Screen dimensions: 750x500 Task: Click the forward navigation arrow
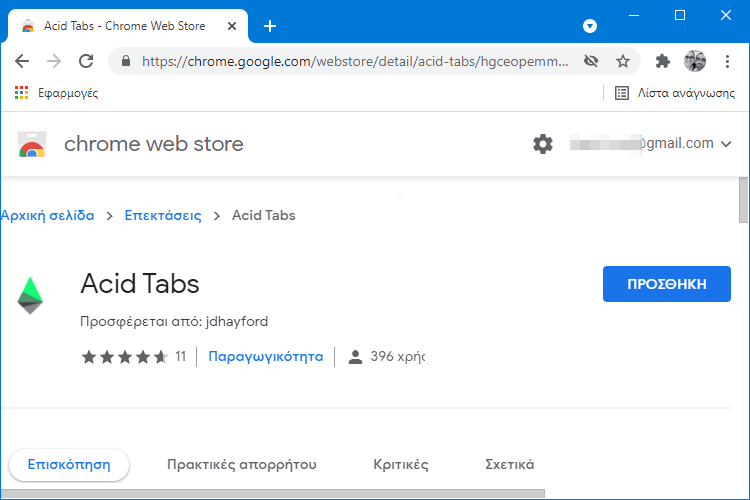[54, 61]
